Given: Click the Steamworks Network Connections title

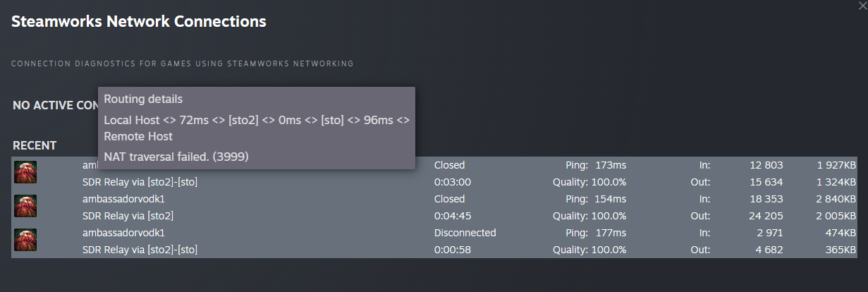Looking at the screenshot, I should [x=139, y=22].
